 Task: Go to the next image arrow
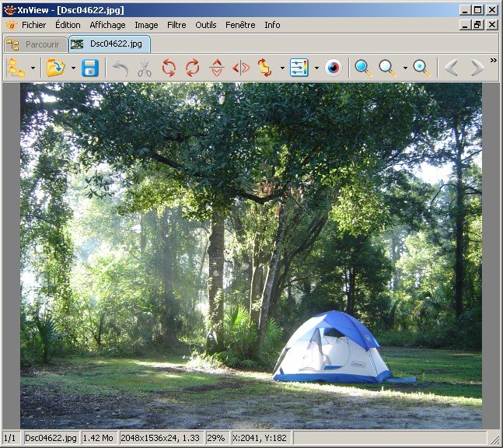point(477,68)
